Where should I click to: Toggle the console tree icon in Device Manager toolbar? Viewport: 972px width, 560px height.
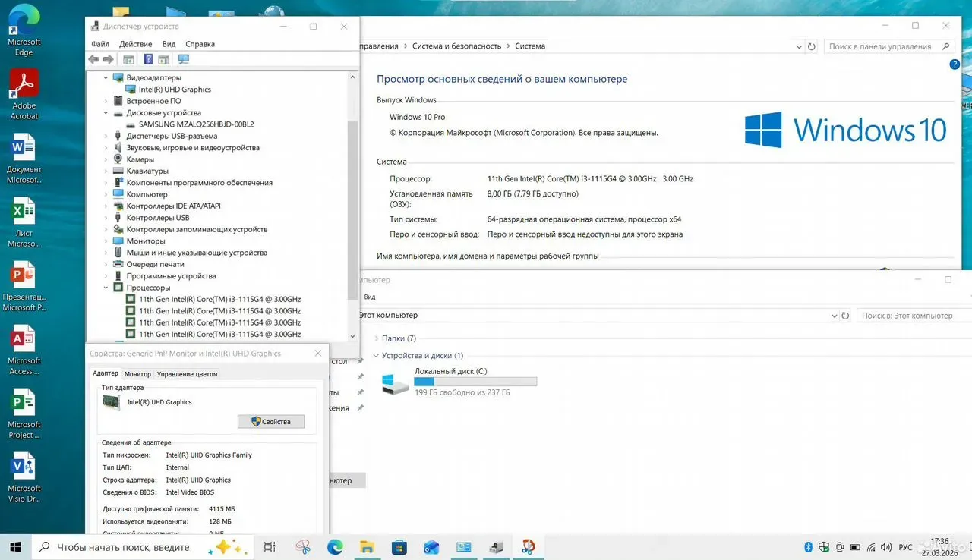128,59
